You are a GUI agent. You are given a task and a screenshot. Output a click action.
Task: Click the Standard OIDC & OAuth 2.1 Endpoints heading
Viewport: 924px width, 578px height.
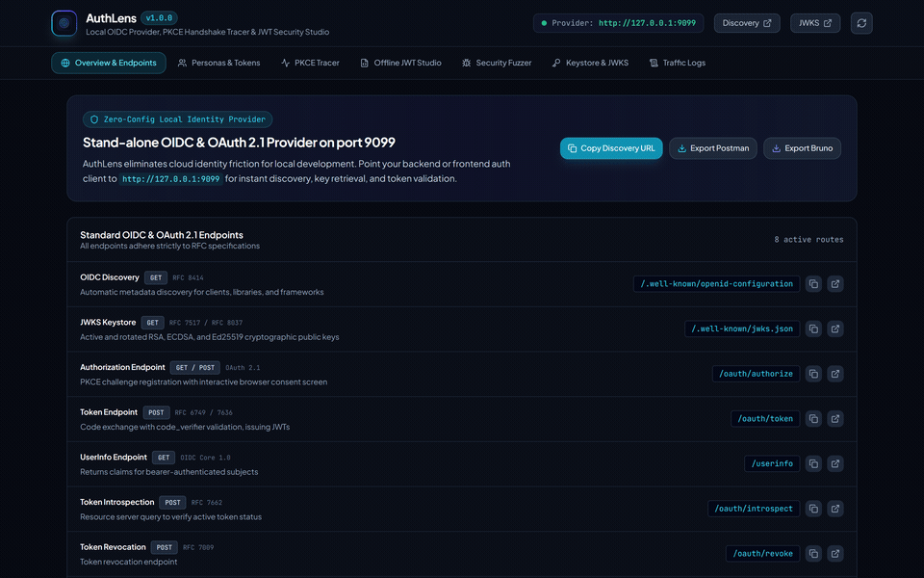pyautogui.click(x=162, y=235)
